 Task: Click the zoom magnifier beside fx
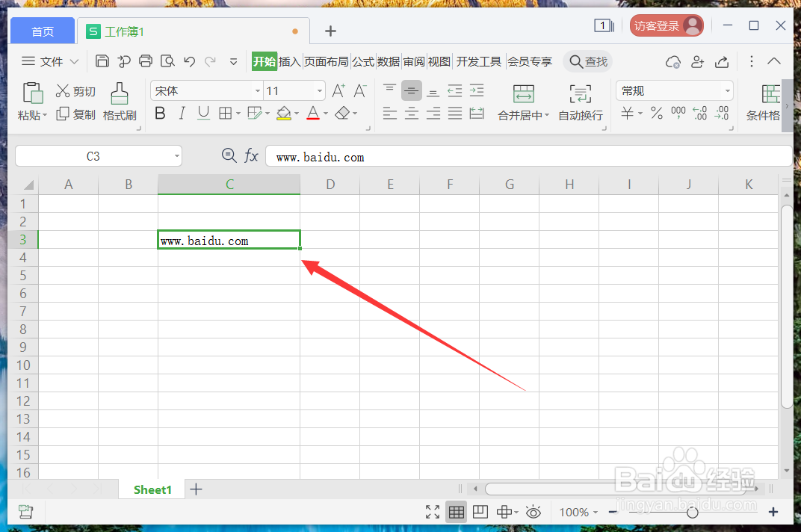click(x=229, y=155)
